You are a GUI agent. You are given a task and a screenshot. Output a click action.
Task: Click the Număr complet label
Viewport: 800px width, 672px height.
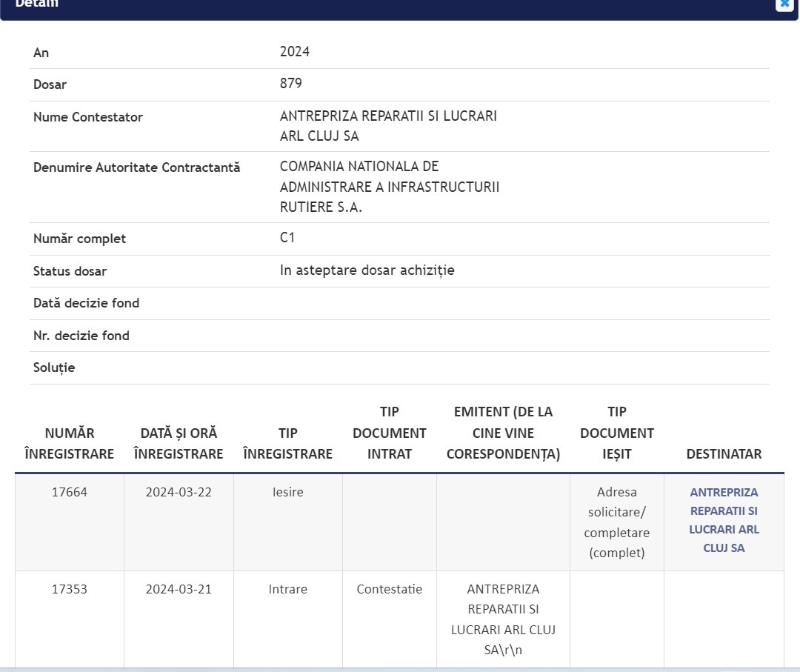[79, 239]
